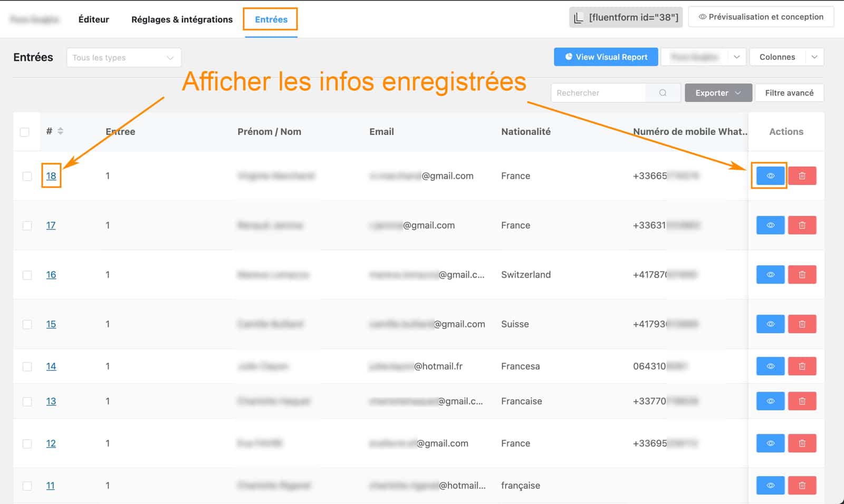Open Filtre avancé
This screenshot has width=844, height=504.
point(789,92)
